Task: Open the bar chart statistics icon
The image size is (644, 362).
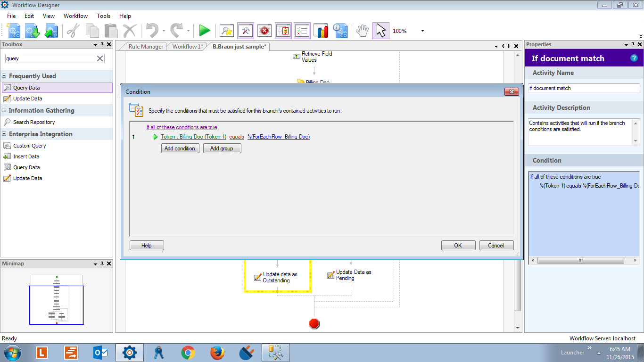Action: [x=321, y=31]
